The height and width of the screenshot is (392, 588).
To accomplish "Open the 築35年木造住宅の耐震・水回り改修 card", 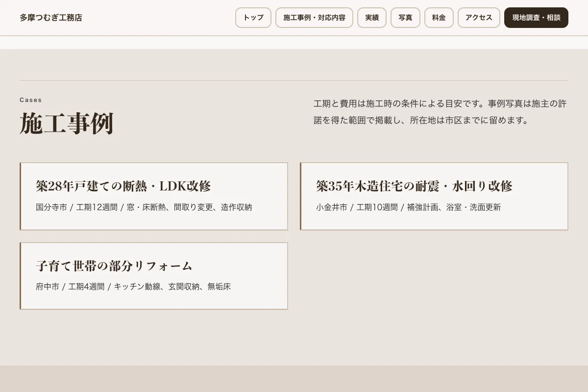I will (434, 196).
